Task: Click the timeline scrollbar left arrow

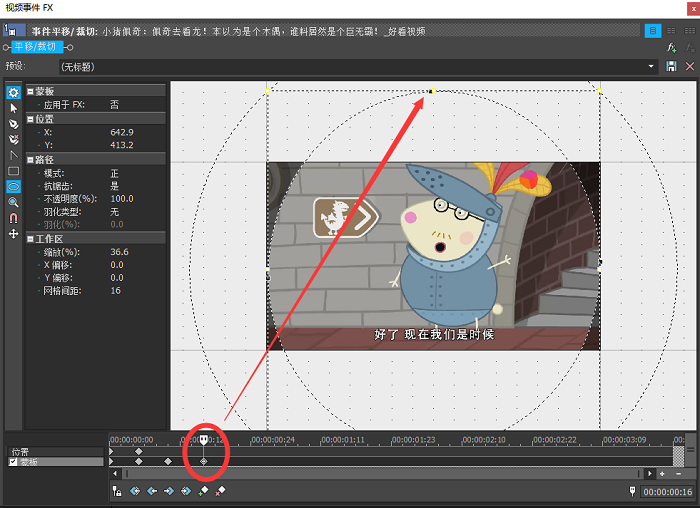Action: click(x=115, y=474)
